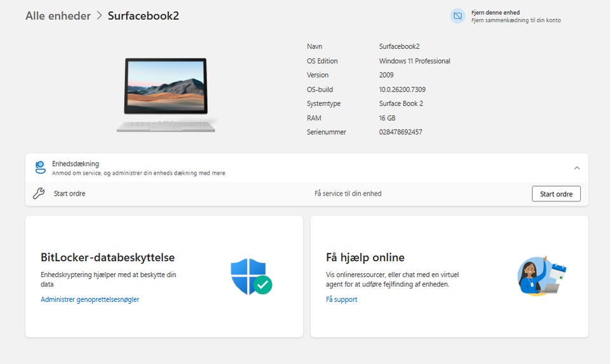Click the BitLocker-databeskyttelse heading
Viewport: 610px width, 364px height.
coord(107,257)
